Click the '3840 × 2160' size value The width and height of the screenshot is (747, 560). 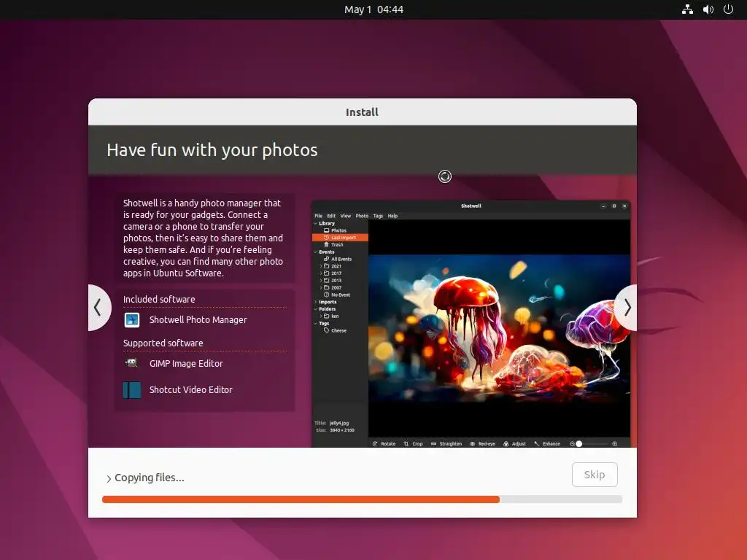point(342,430)
